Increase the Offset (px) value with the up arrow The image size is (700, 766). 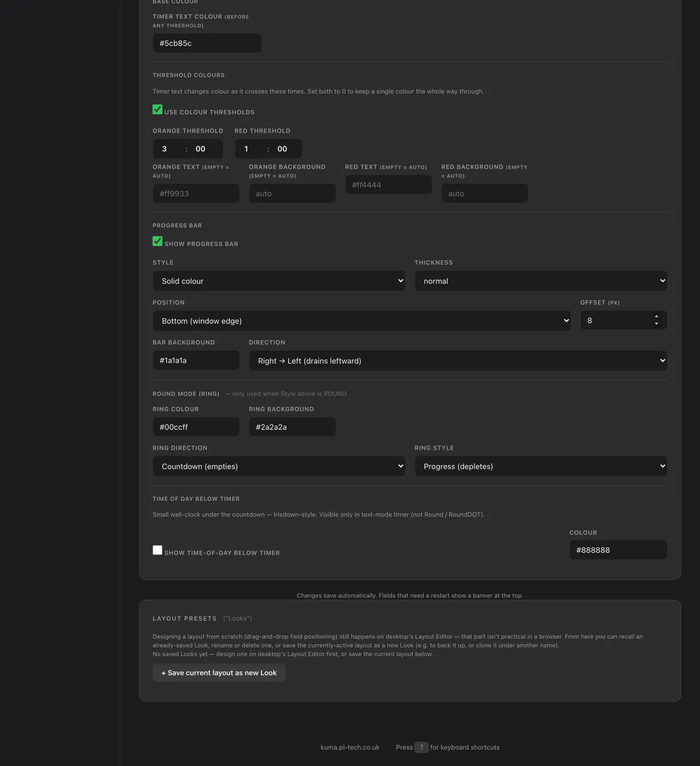point(656,317)
